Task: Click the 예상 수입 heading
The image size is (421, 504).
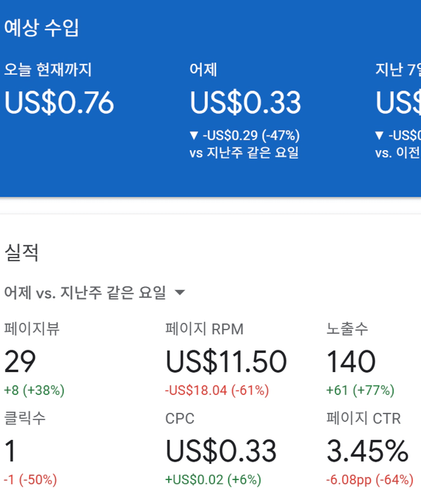Action: [42, 28]
